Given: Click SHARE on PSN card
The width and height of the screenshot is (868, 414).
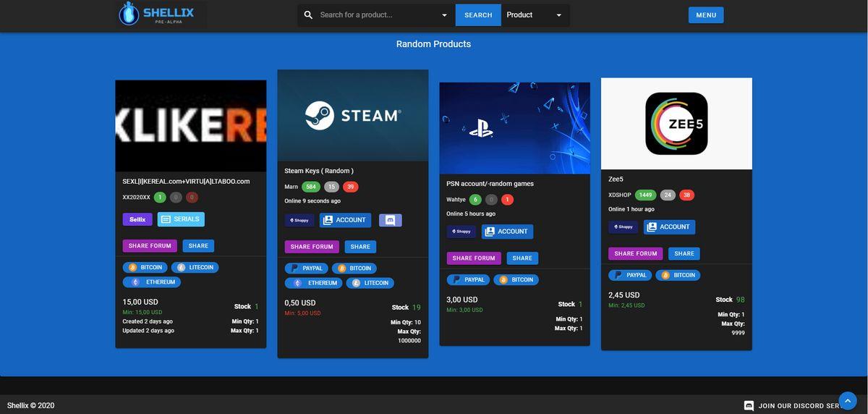Looking at the screenshot, I should [522, 258].
